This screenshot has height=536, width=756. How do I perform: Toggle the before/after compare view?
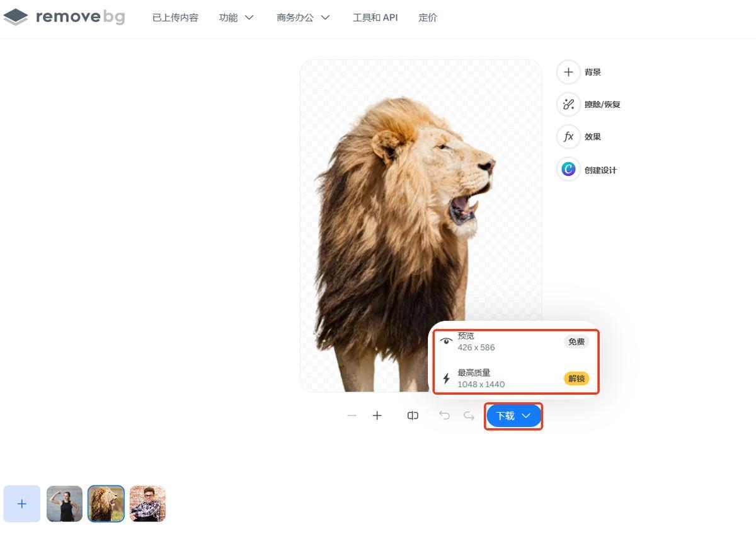pos(413,416)
